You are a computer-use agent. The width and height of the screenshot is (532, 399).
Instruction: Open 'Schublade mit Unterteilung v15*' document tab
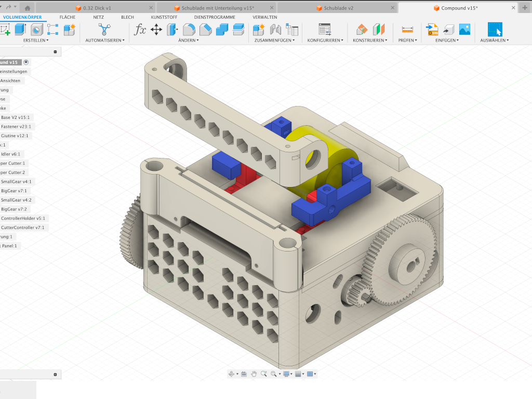[217, 8]
